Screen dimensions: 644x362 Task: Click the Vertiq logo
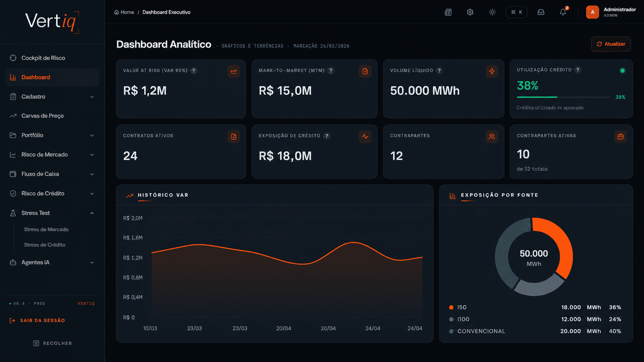click(52, 22)
